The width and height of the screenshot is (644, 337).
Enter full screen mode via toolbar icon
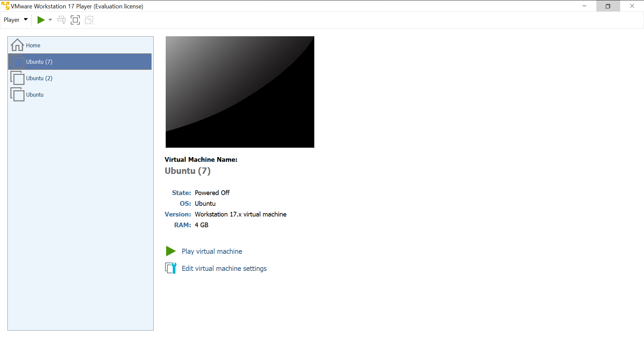point(75,20)
